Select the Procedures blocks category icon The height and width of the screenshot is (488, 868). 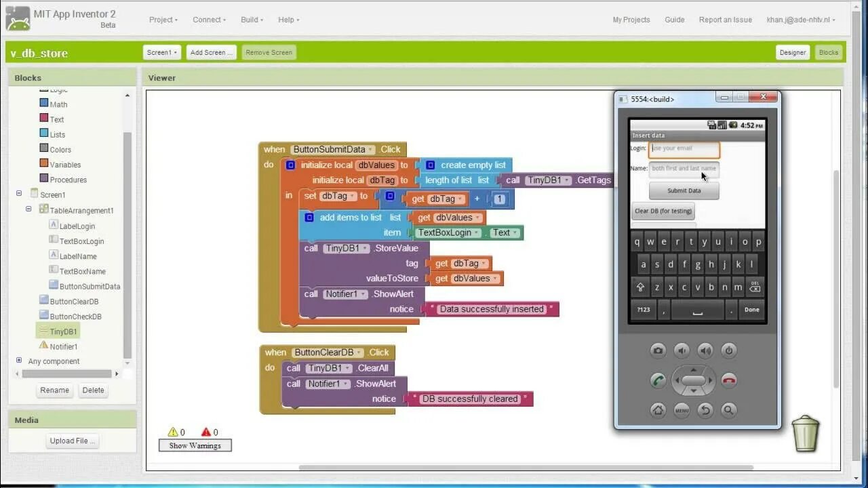click(x=44, y=178)
